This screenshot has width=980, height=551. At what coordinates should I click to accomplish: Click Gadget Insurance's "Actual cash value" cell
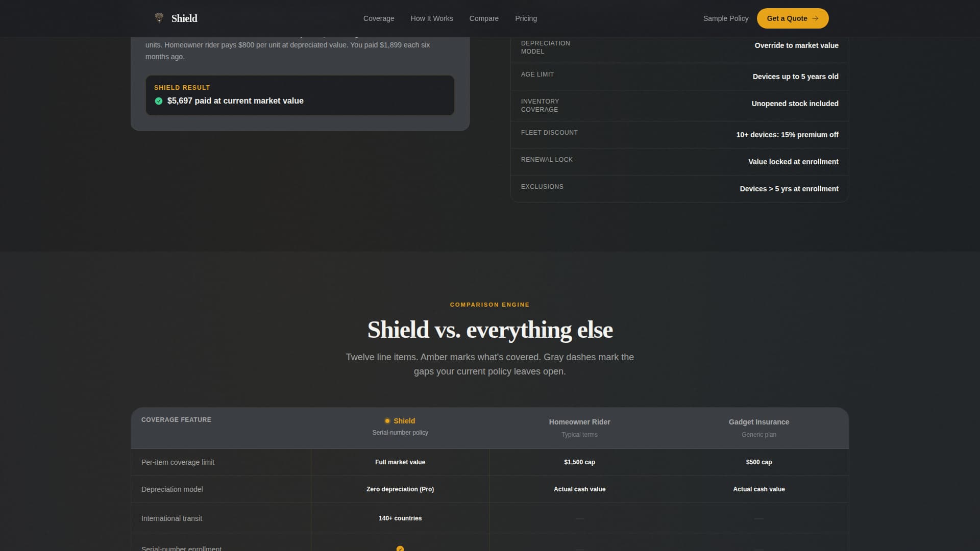(758, 489)
